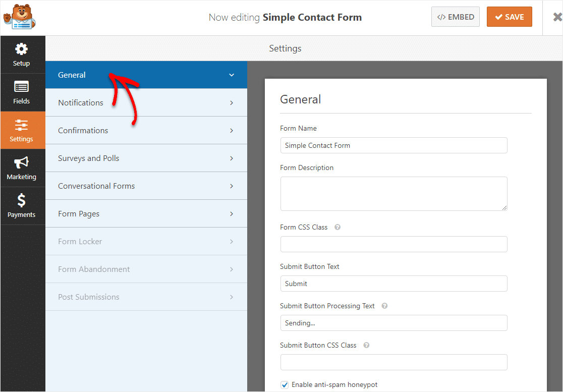This screenshot has height=392, width=563.
Task: Open the Setup gear icon panel
Action: click(21, 49)
